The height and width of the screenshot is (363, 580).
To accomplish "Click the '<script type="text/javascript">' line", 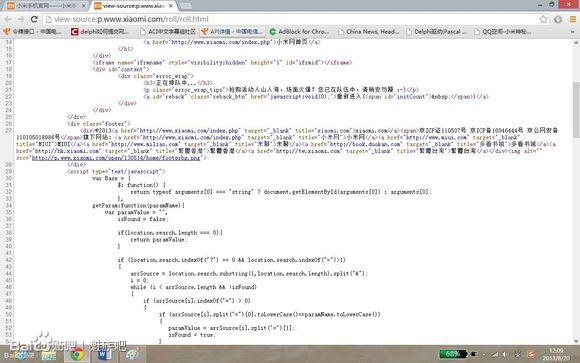I will point(116,171).
